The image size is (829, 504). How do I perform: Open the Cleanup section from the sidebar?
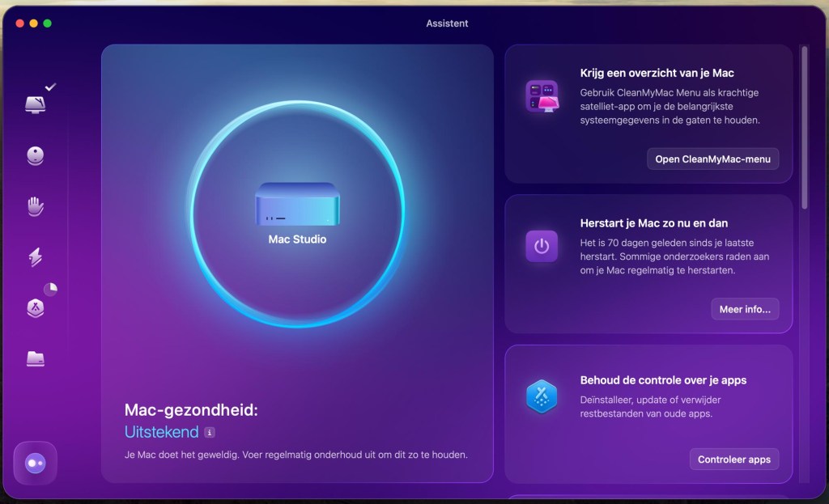(34, 155)
